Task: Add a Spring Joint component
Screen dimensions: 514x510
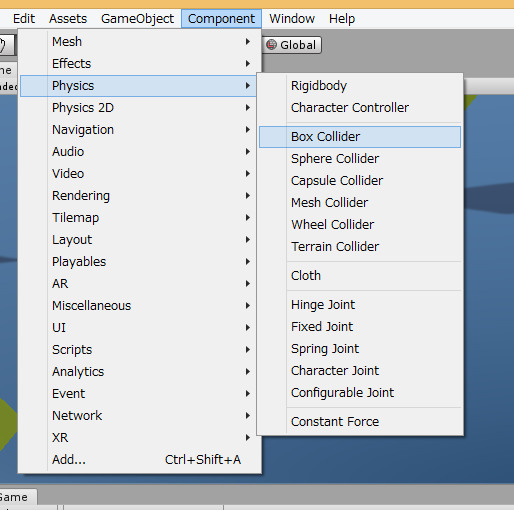Action: [360, 349]
